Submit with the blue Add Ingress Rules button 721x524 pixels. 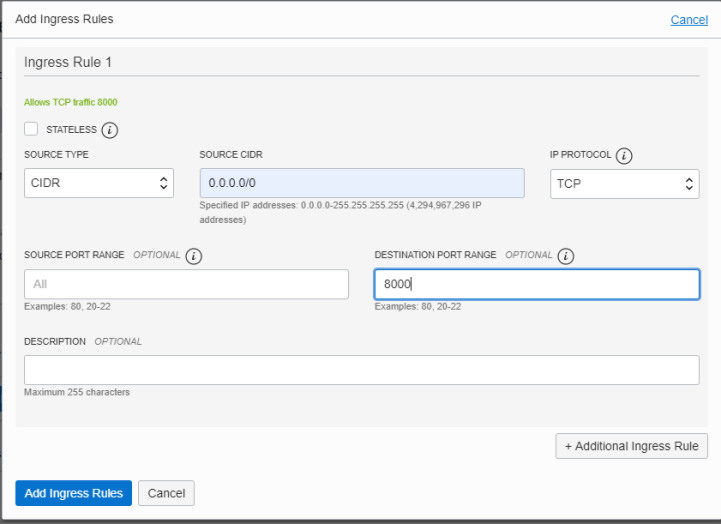73,493
